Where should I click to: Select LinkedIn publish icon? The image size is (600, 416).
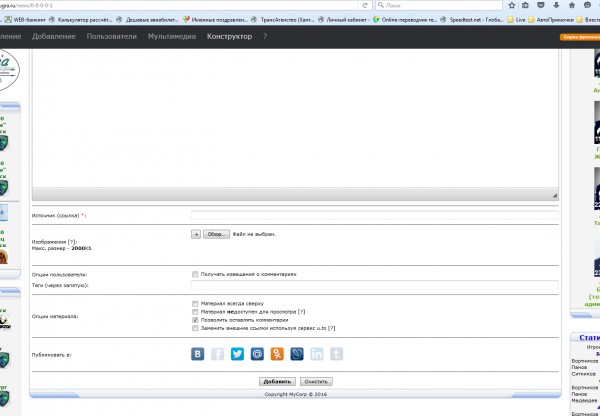point(317,354)
